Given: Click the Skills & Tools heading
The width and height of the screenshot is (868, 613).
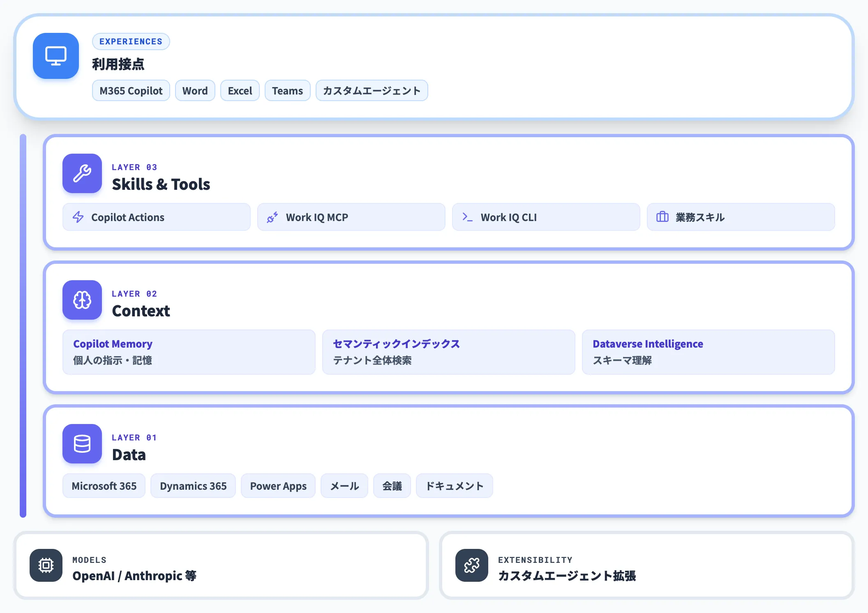Looking at the screenshot, I should pyautogui.click(x=161, y=184).
